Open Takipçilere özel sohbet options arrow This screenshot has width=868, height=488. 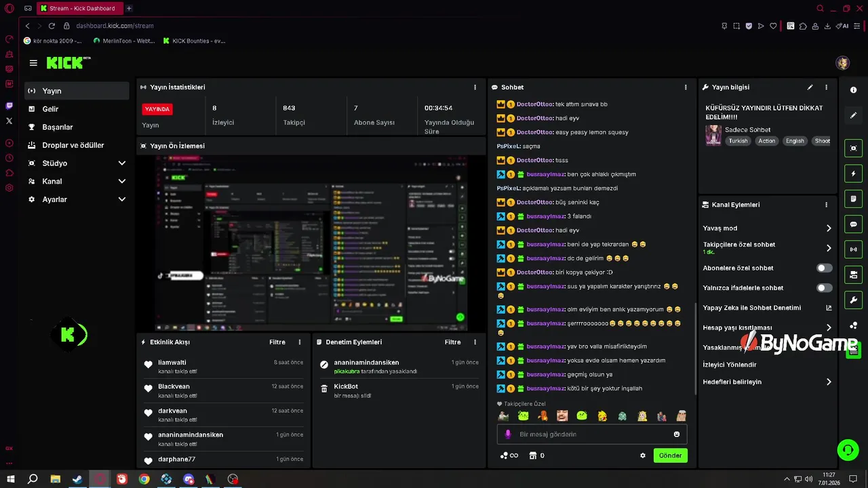click(x=829, y=248)
